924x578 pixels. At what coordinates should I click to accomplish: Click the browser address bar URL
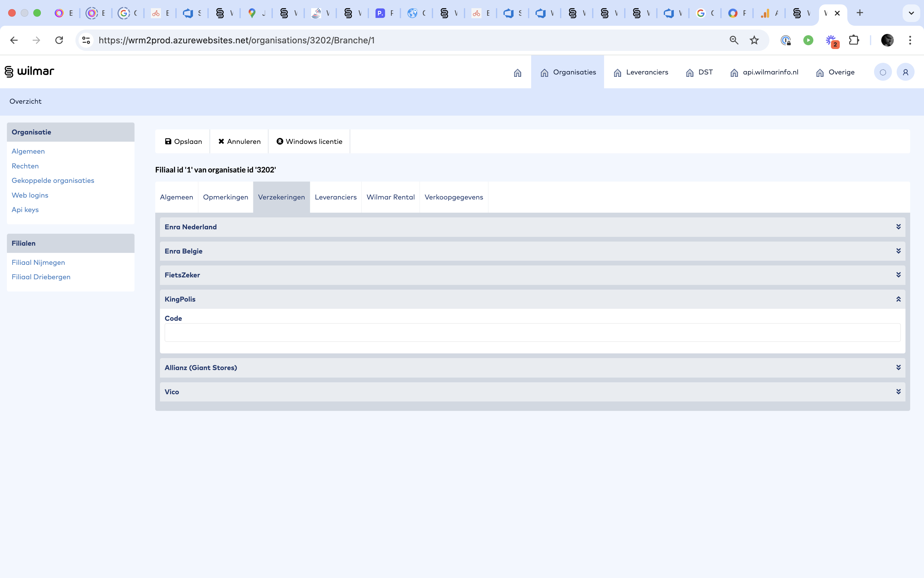tap(236, 40)
